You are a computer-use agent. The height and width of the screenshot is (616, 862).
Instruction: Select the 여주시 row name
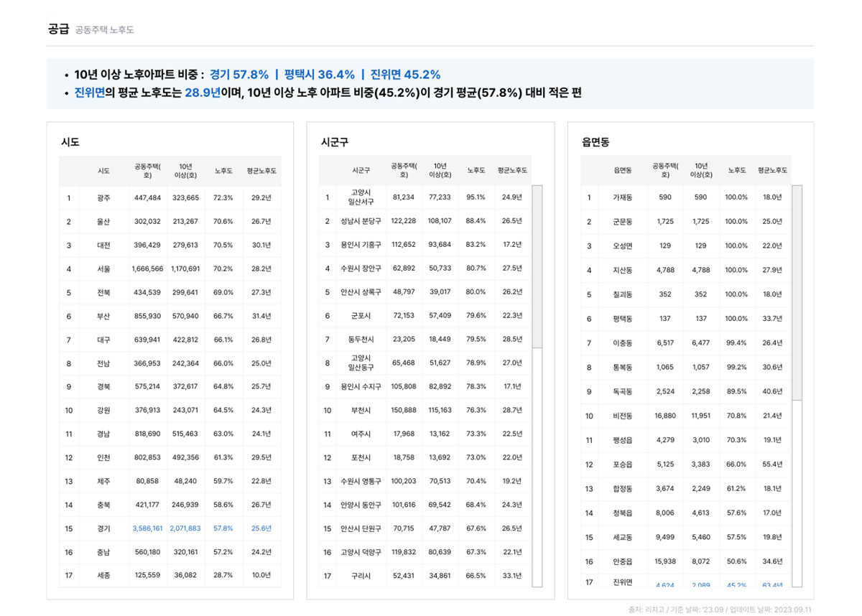tap(361, 434)
